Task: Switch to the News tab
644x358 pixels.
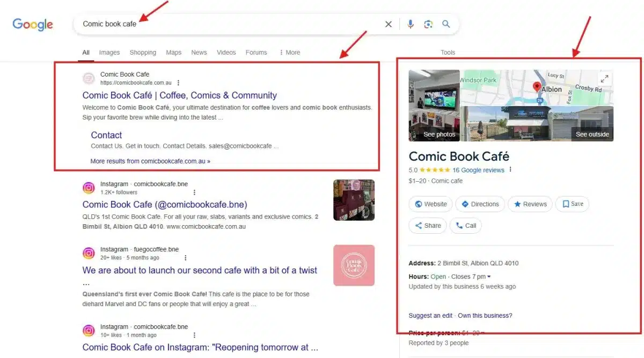Action: [x=199, y=53]
